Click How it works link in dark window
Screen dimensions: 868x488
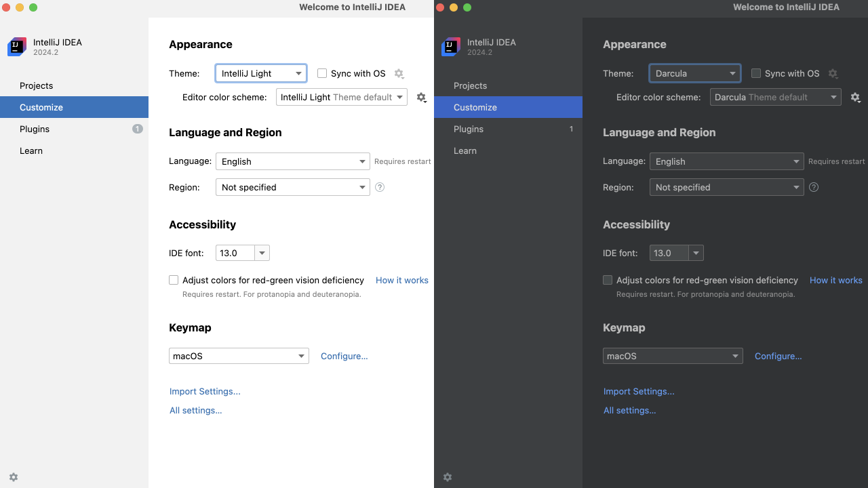coord(836,280)
